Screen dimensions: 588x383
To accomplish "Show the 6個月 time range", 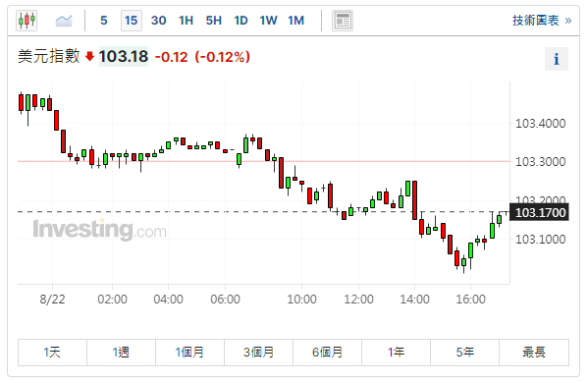I will (x=327, y=353).
